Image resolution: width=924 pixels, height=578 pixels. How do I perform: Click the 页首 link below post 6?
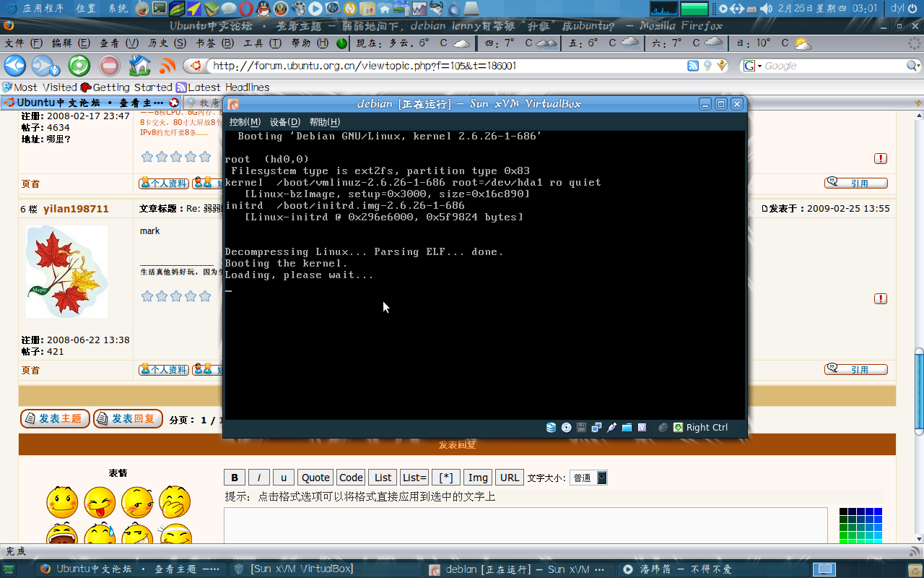(x=30, y=370)
